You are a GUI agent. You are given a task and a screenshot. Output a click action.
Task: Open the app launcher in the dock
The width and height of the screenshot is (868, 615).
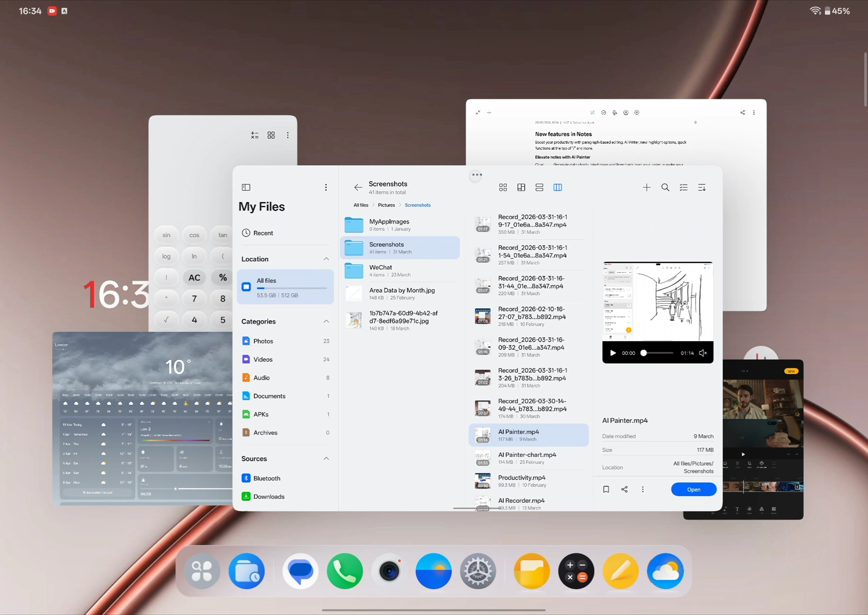pos(202,571)
